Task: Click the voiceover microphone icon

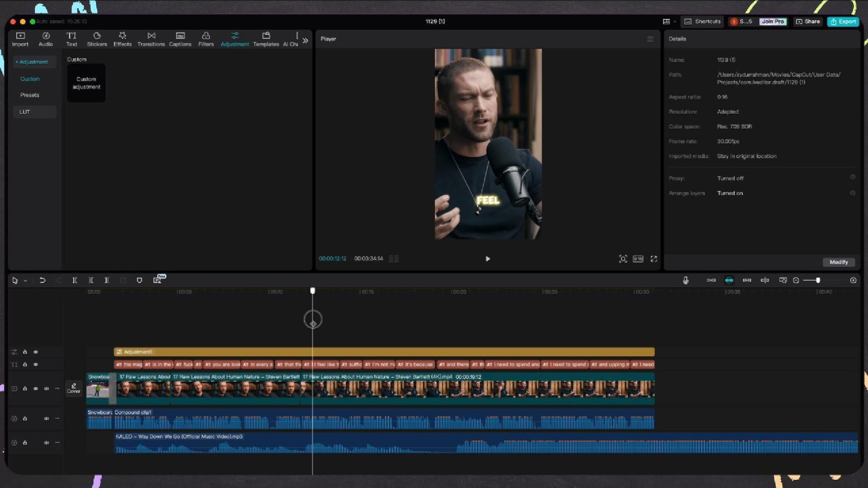Action: (686, 281)
